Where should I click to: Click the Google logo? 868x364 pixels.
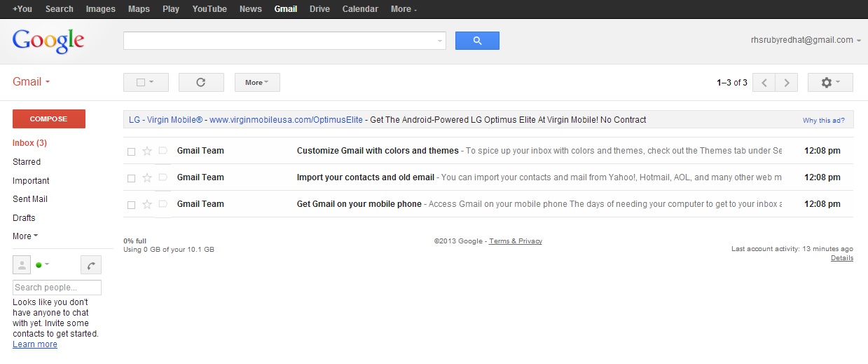pos(48,41)
